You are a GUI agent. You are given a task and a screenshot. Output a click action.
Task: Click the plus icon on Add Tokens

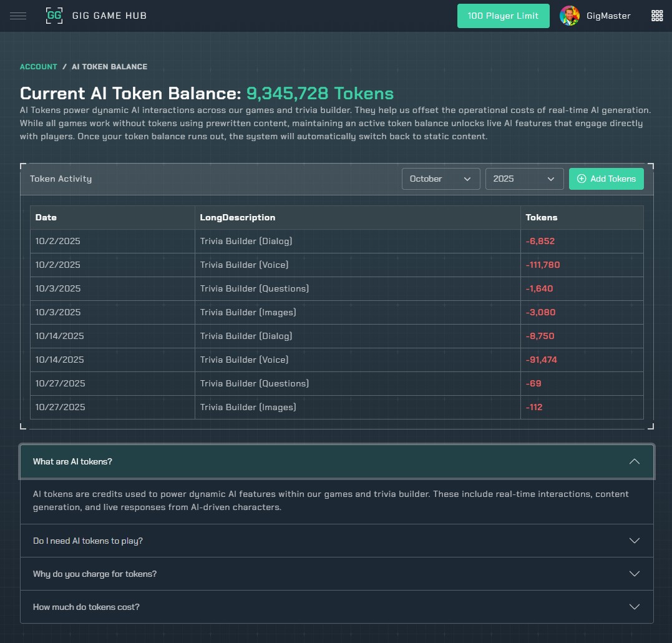pos(582,179)
